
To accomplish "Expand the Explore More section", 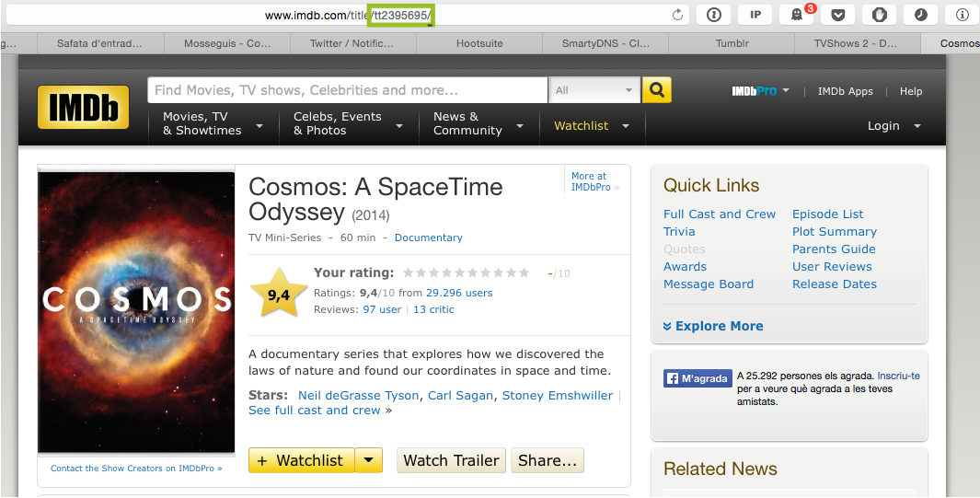I will click(713, 326).
